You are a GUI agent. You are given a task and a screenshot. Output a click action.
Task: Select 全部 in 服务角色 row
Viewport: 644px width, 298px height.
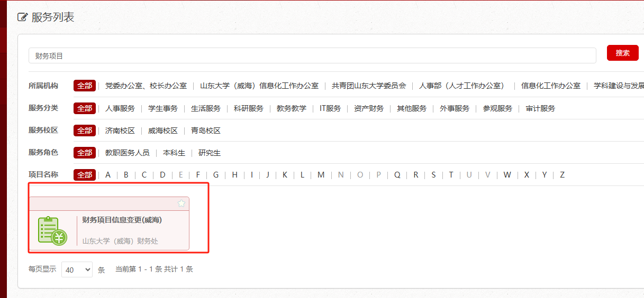click(x=85, y=153)
